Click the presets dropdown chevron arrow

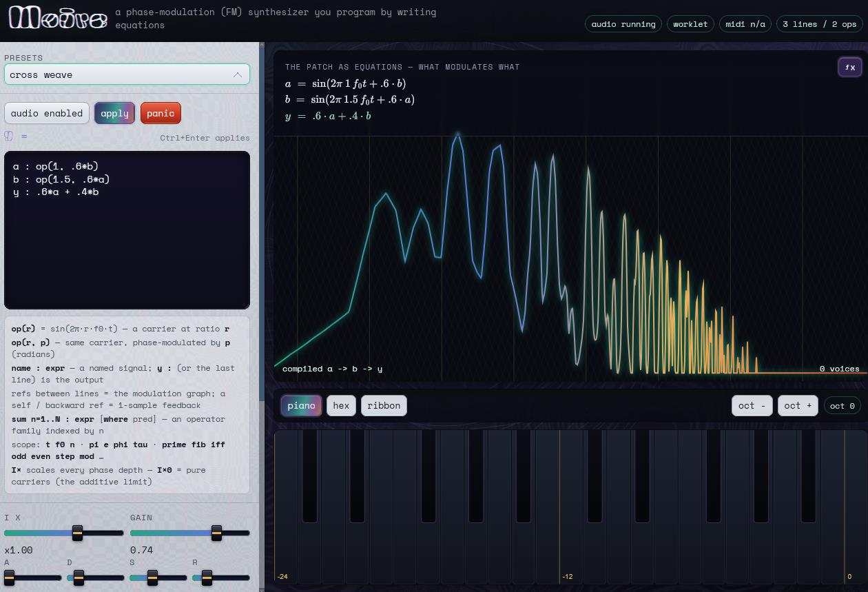[237, 74]
